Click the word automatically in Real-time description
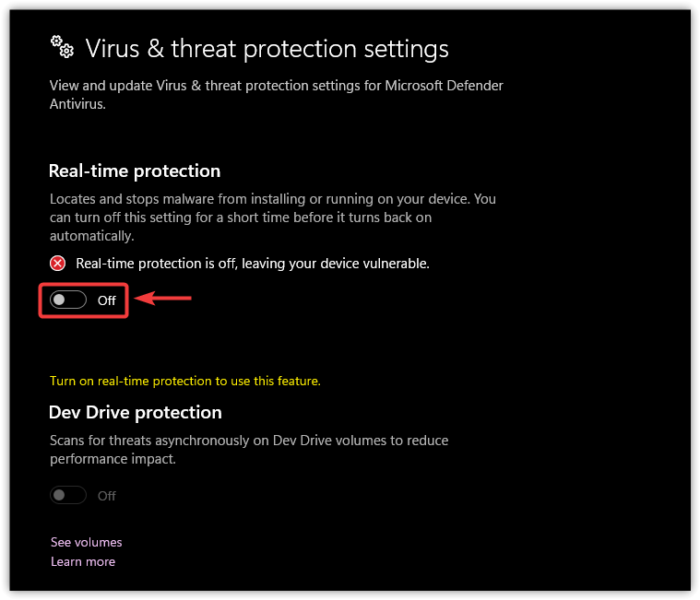Image resolution: width=700 pixels, height=600 pixels. (x=94, y=237)
